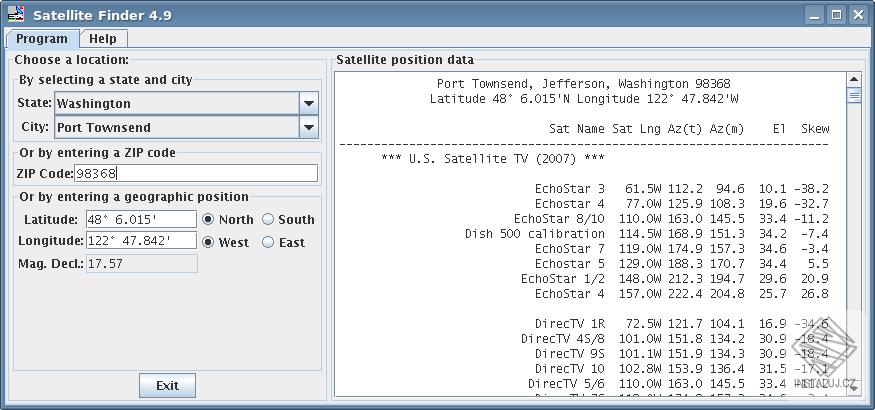Click the Mag. Decl. value field
This screenshot has height=410, width=875.
(x=141, y=263)
